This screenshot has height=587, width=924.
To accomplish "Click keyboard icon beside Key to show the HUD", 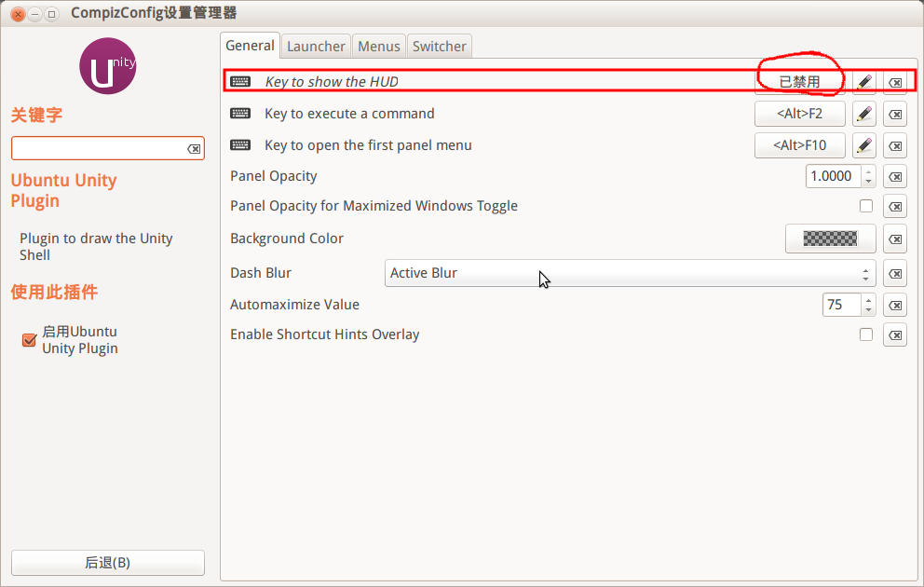I will click(239, 81).
